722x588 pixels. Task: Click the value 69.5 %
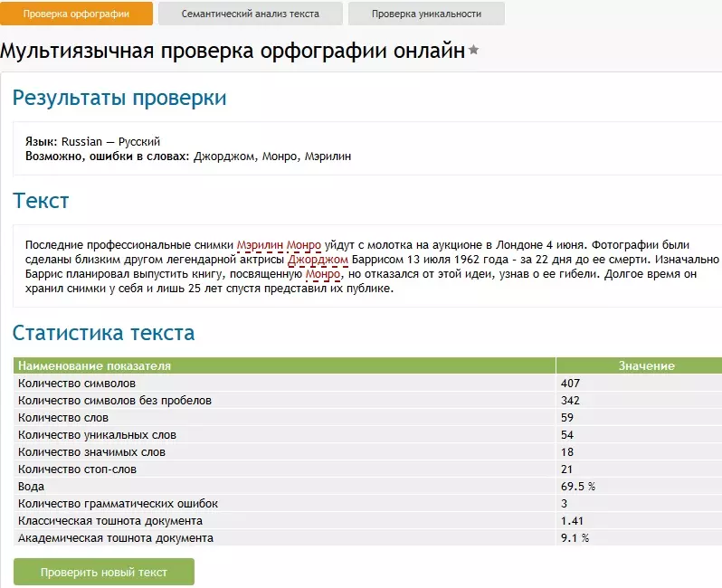[578, 487]
